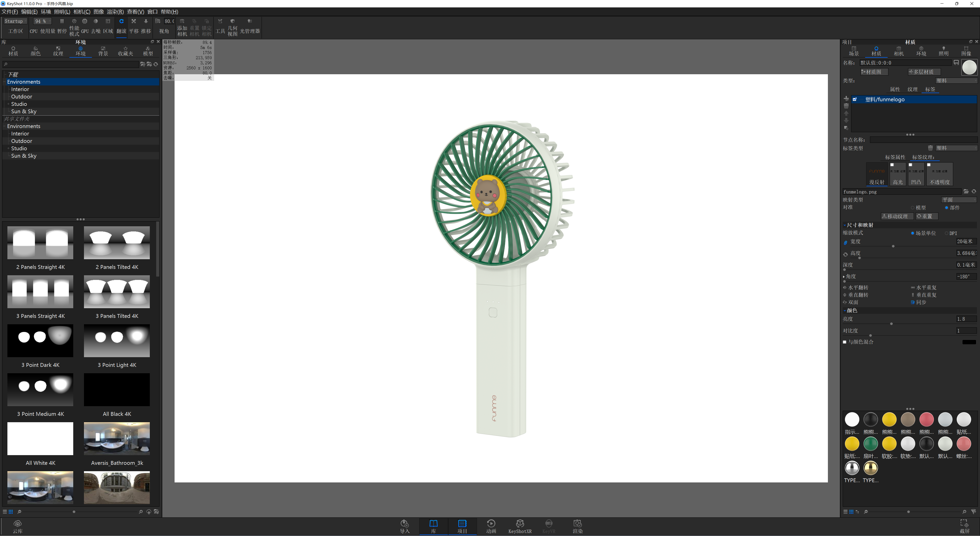Select the 模型 radio button under 对准
The height and width of the screenshot is (536, 980).
tap(912, 208)
